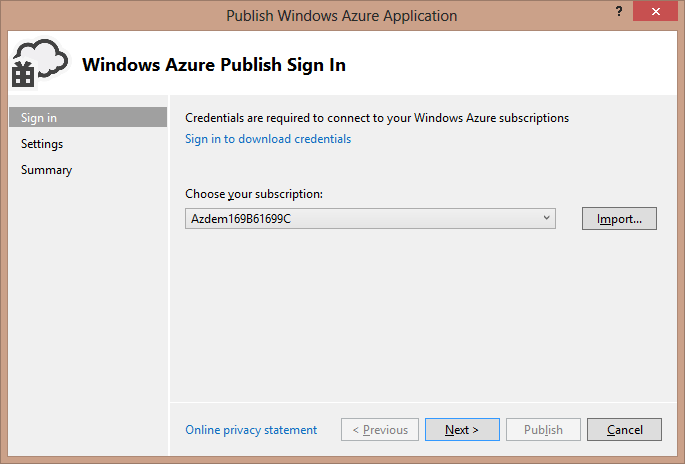Screen dimensions: 685x464
Task: Click the Publish button
Action: click(x=543, y=429)
